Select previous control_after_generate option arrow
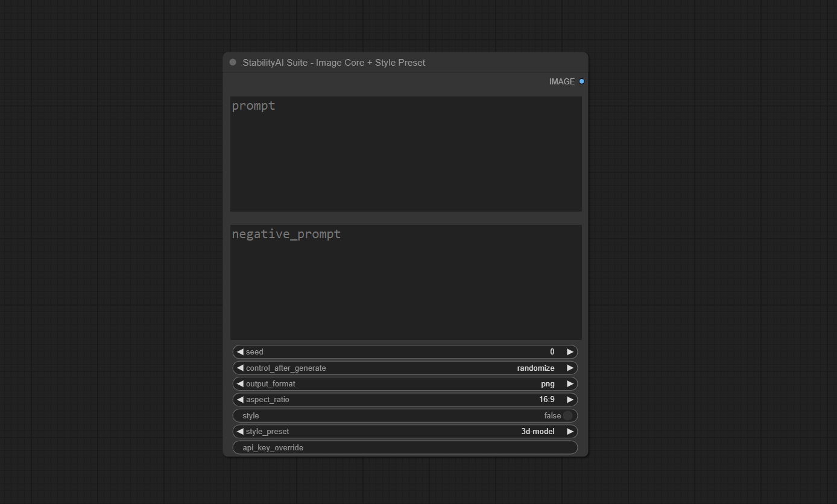 pyautogui.click(x=240, y=368)
